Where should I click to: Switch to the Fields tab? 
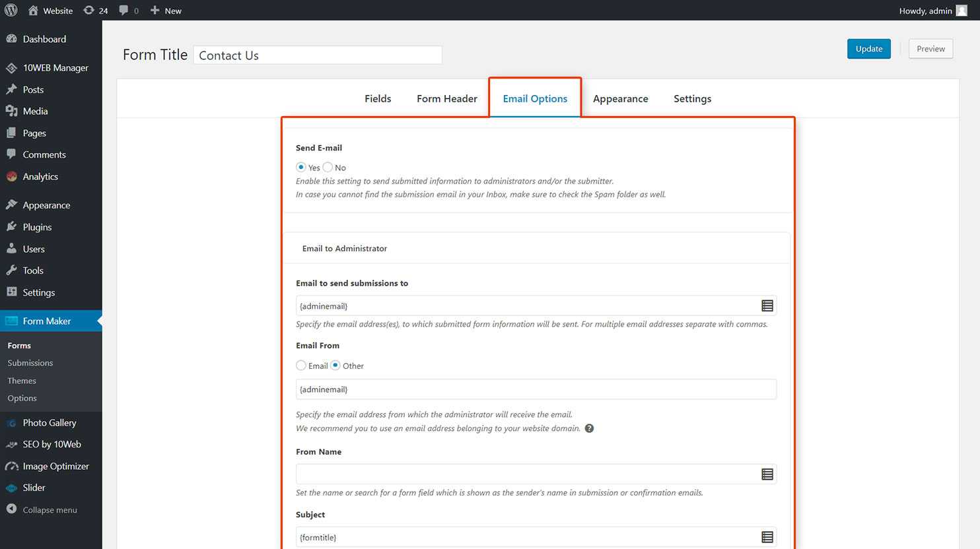point(378,98)
